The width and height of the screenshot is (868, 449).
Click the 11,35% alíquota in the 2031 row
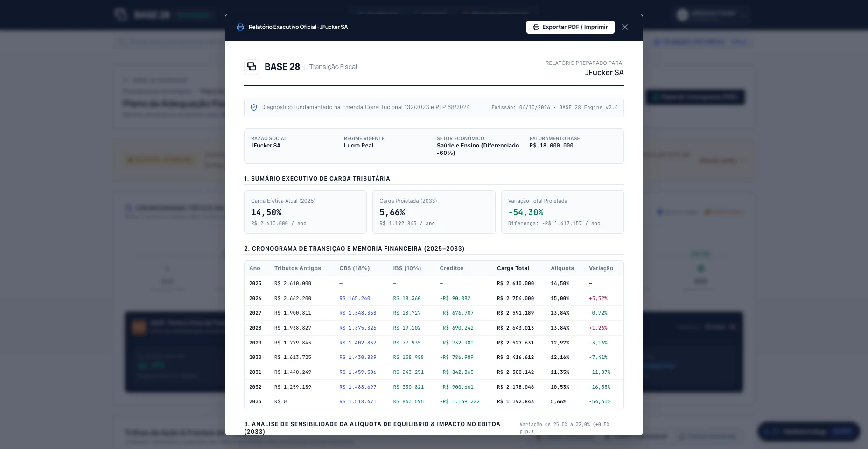pyautogui.click(x=560, y=372)
